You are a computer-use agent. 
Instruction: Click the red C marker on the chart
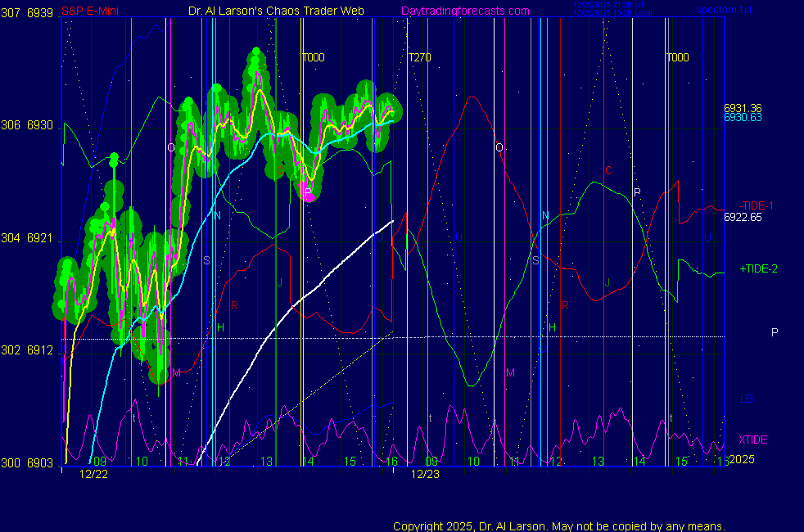coord(608,171)
